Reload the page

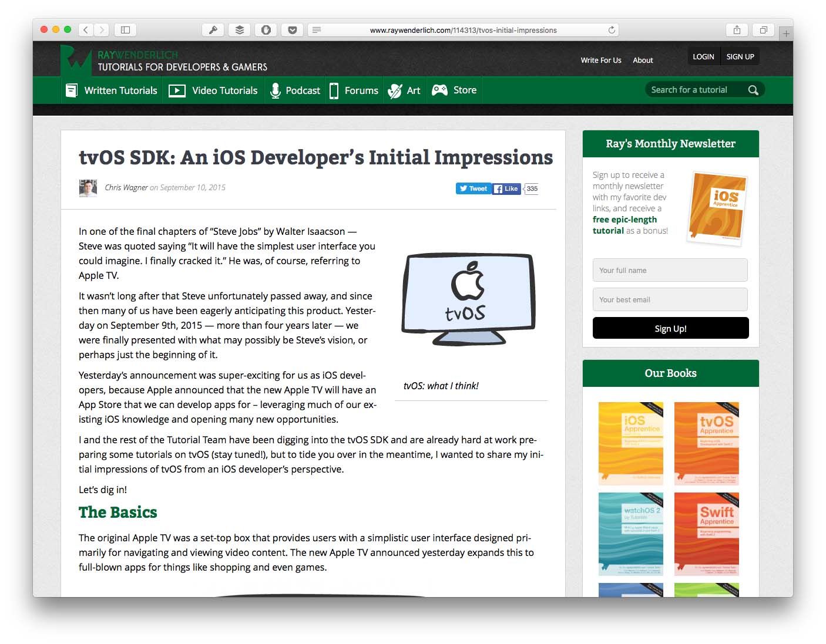pos(612,30)
